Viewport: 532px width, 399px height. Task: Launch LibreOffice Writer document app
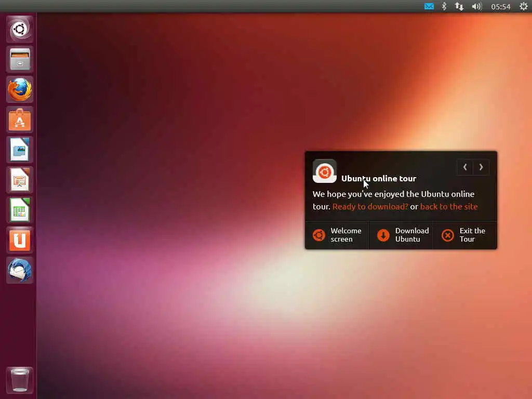20,150
